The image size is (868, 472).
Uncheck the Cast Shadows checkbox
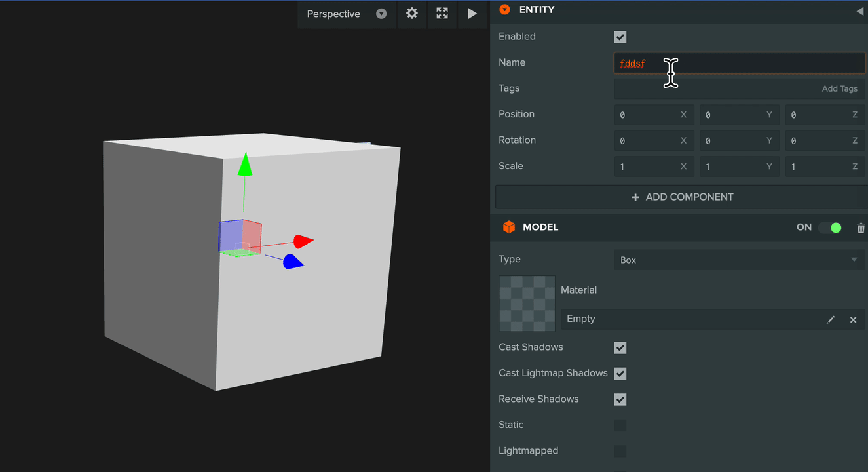[620, 347]
